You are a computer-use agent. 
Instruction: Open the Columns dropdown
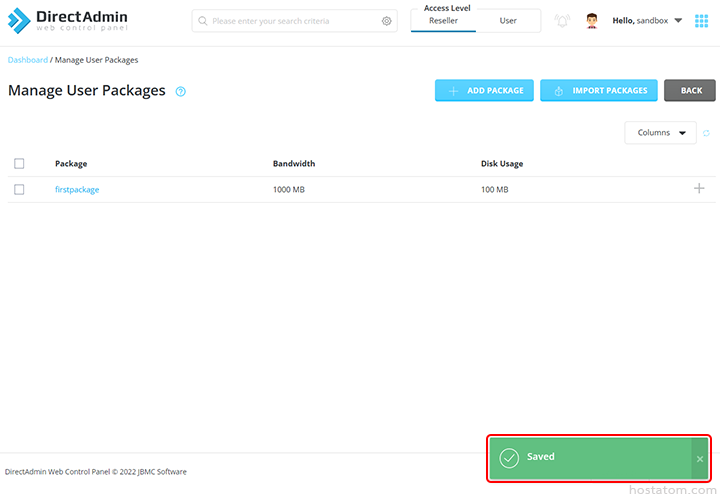pos(660,133)
